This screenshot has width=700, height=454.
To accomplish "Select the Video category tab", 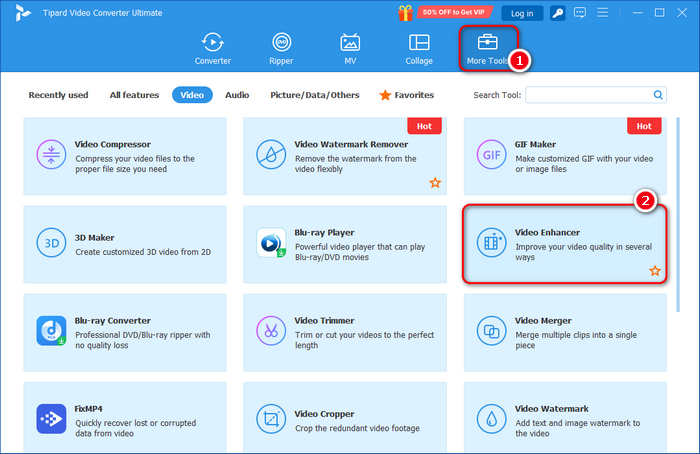I will (192, 95).
